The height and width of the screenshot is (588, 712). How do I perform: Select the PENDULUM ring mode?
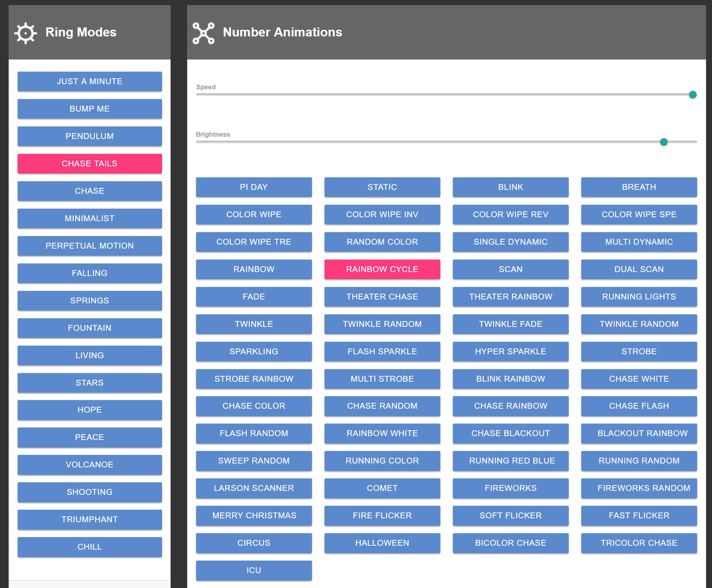[x=90, y=136]
